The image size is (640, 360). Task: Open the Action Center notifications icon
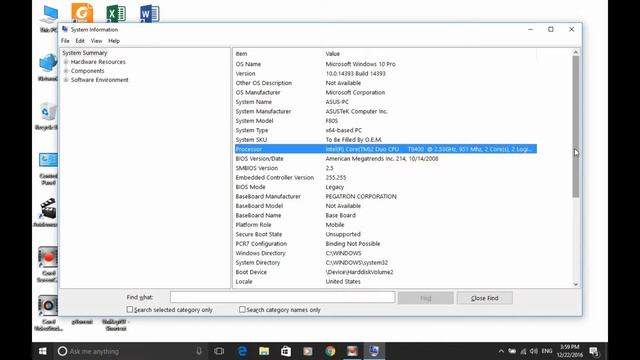pos(594,351)
